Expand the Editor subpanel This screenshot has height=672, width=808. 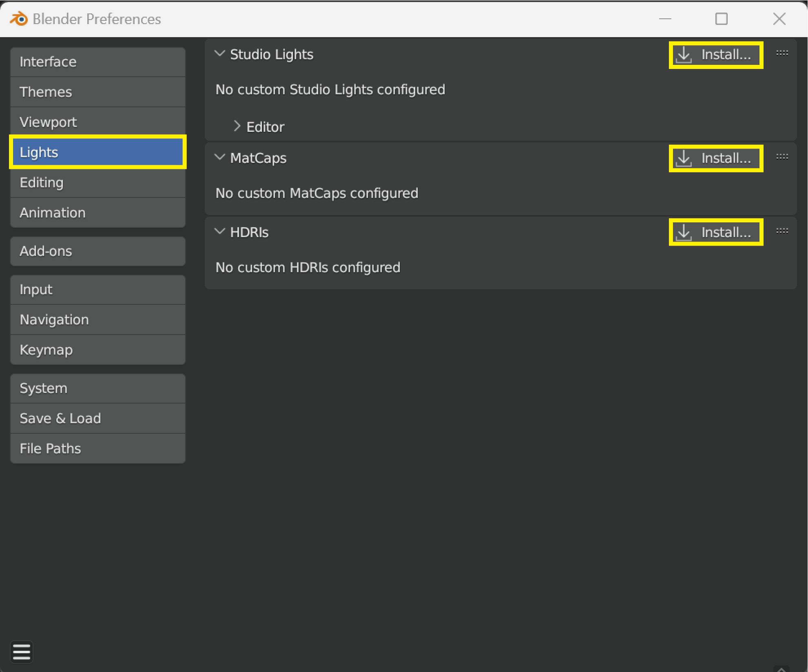(x=237, y=126)
